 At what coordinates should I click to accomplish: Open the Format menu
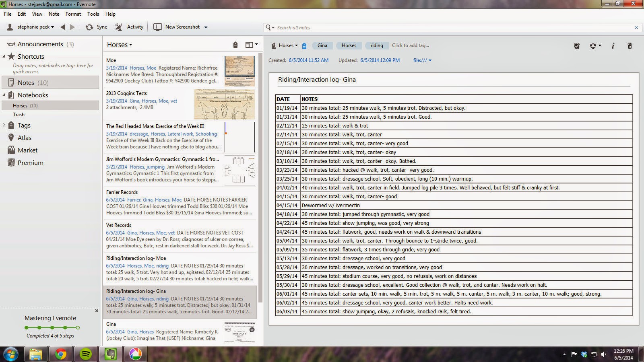click(73, 14)
